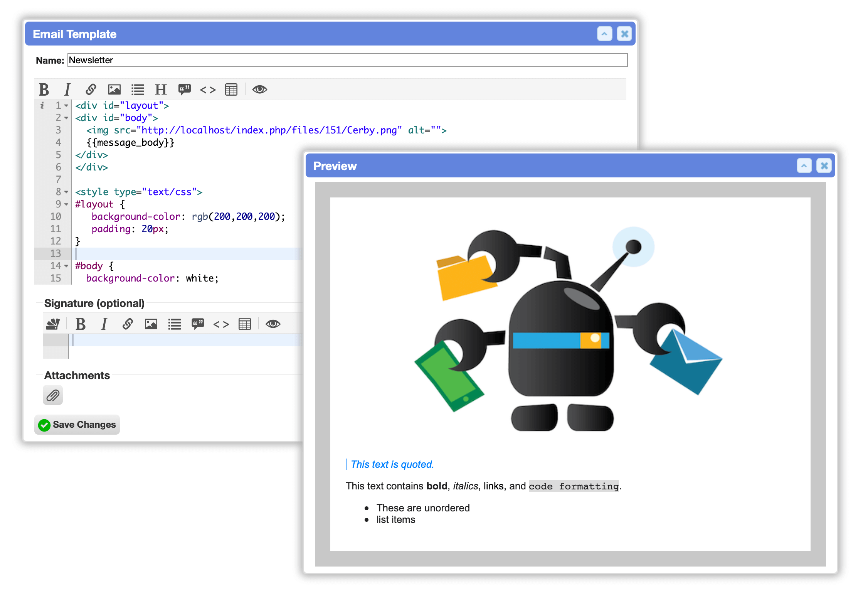Screen dimensions: 868x597
Task: Apply italic in the Signature toolbar
Action: pyautogui.click(x=104, y=324)
